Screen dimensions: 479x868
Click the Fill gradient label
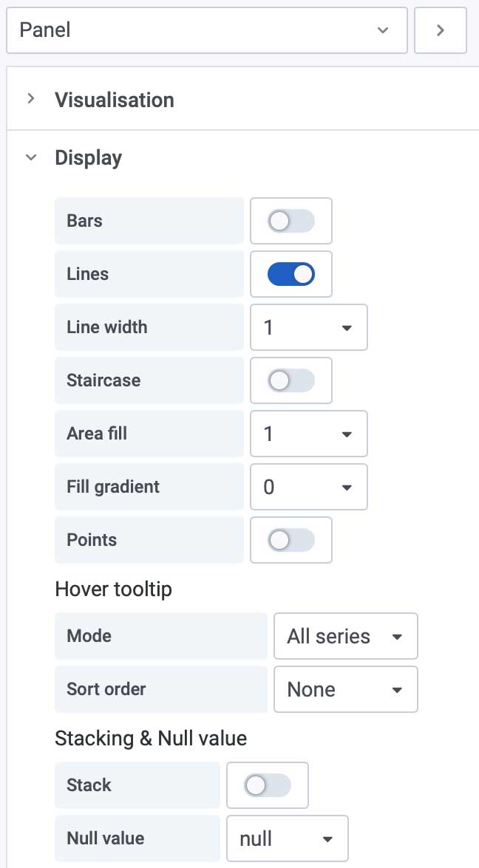click(113, 487)
